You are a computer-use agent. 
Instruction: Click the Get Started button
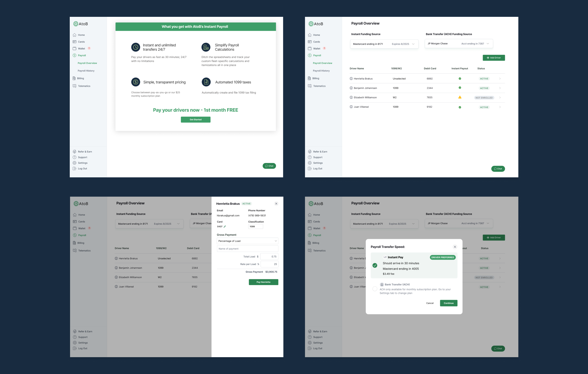click(195, 119)
